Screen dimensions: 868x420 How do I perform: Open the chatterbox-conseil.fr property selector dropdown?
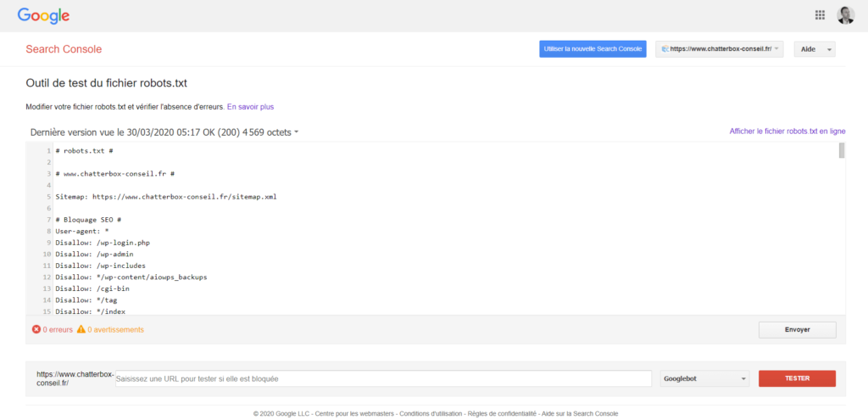coord(719,49)
